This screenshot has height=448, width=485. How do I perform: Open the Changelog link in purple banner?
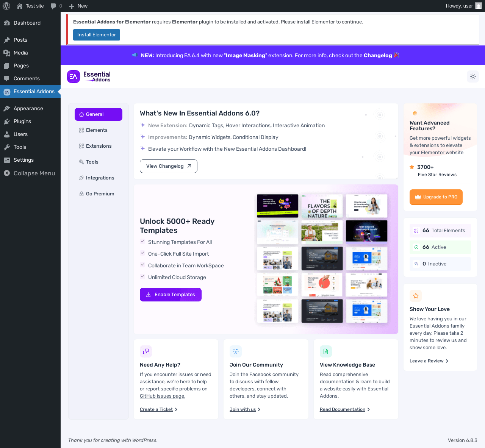coord(378,55)
